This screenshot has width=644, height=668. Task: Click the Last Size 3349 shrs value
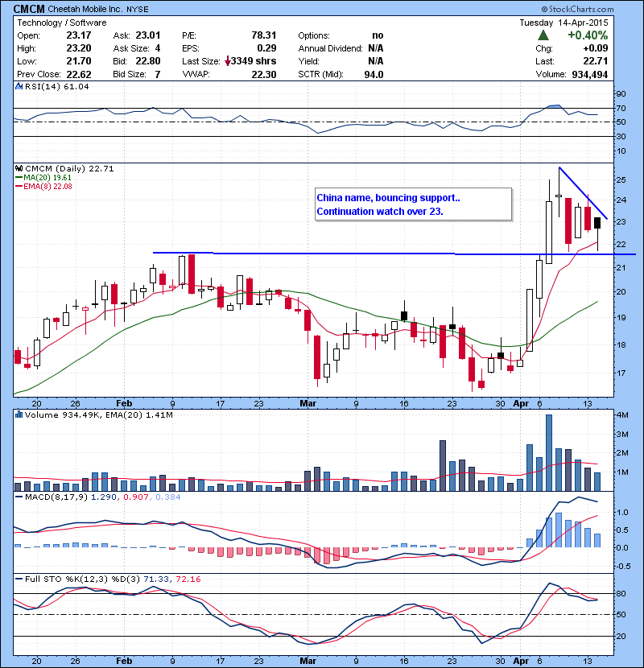point(254,61)
